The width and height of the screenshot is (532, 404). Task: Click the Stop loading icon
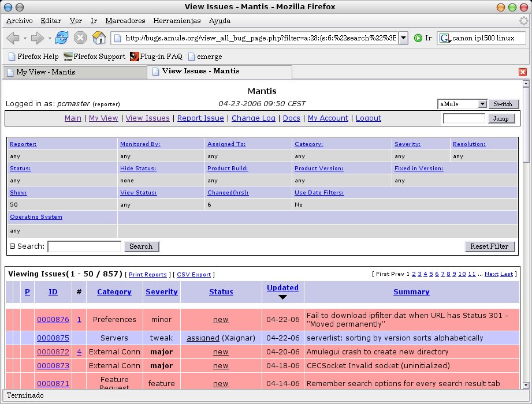tap(80, 38)
